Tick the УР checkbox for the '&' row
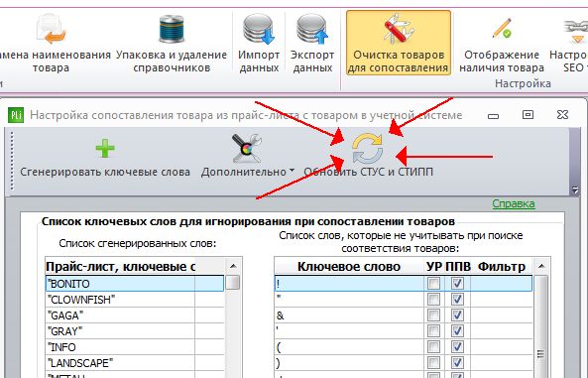The height and width of the screenshot is (378, 588). tap(434, 315)
